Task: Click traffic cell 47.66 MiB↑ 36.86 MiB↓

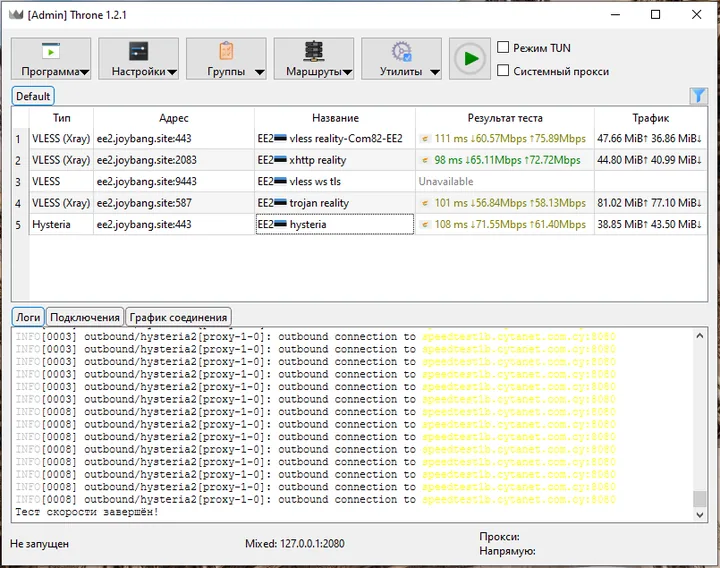Action: [651, 138]
